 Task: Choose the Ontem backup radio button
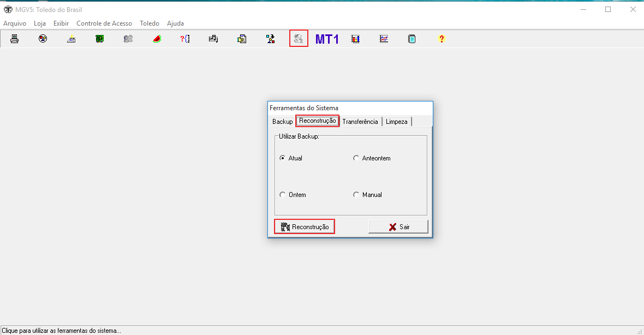coord(283,195)
